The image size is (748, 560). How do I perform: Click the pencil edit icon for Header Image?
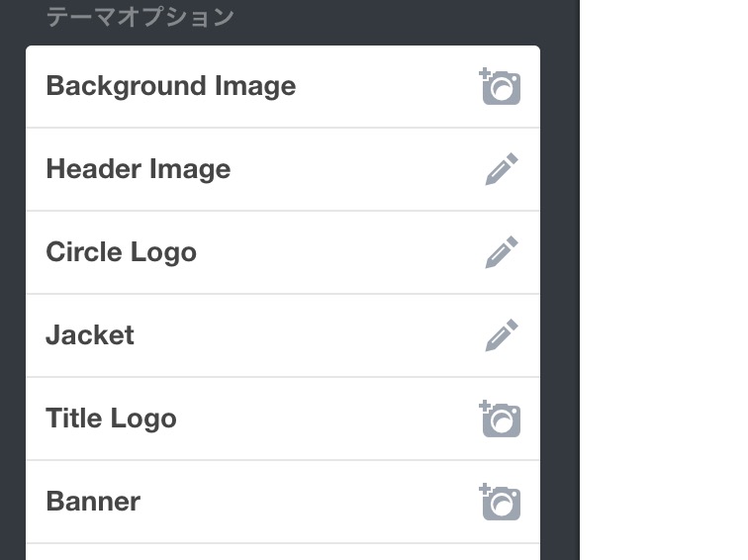coord(502,169)
